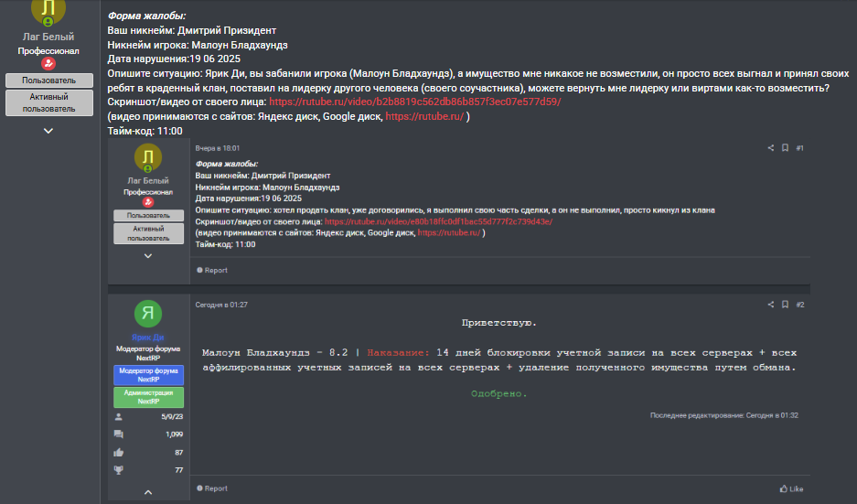857x504 pixels.
Task: Bookmark post #1
Action: click(x=785, y=148)
